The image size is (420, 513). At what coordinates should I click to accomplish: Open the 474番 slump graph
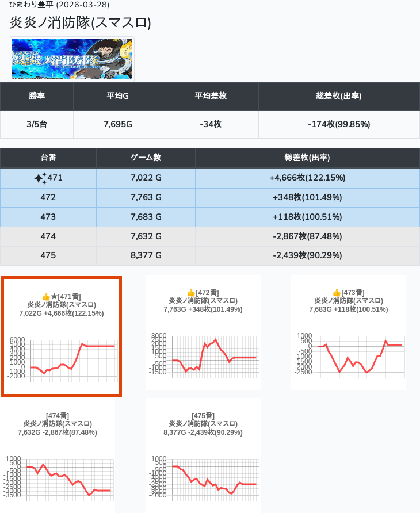(58, 477)
